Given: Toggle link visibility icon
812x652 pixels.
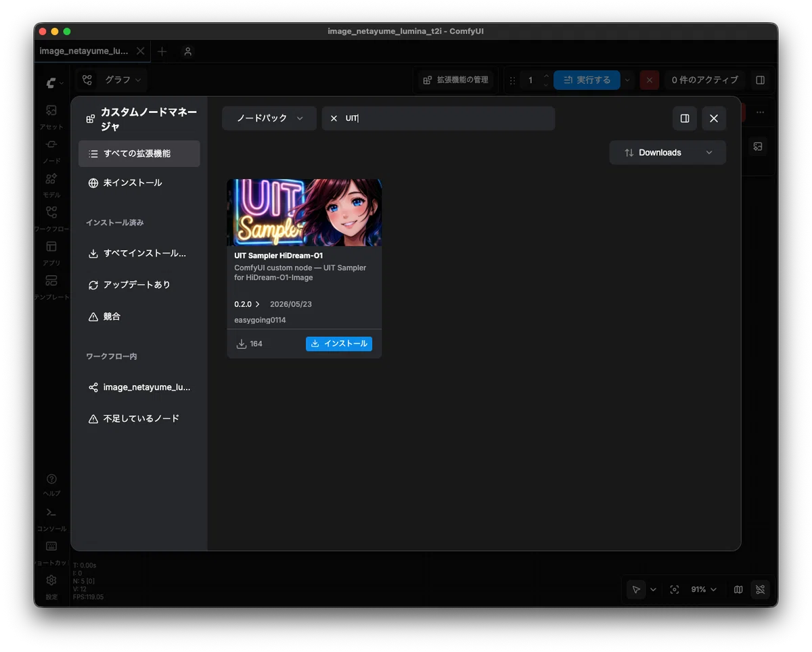Looking at the screenshot, I should click(x=760, y=590).
